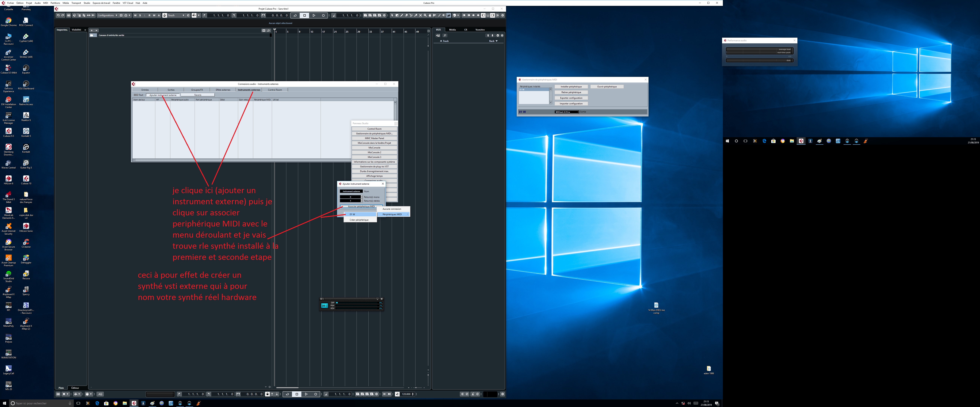Toggle Solo (S) state button
This screenshot has width=980, height=407.
[x=140, y=15]
